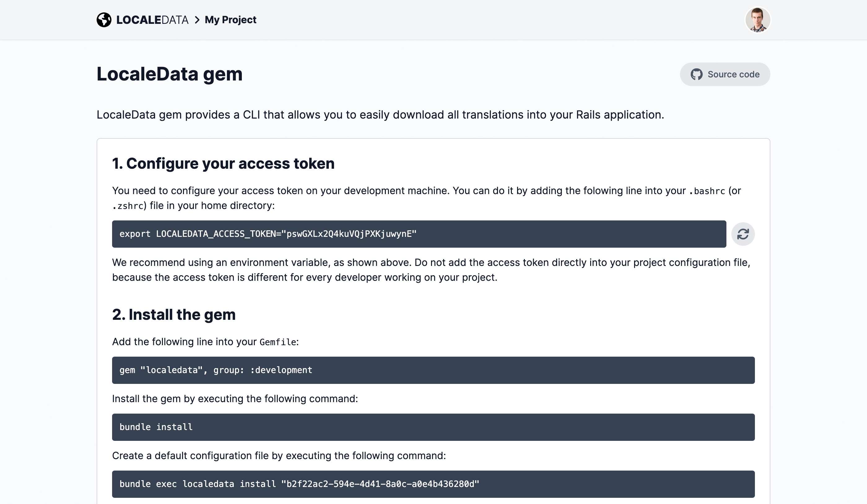Click the .zshrc inline code text
This screenshot has height=504, width=867.
128,206
